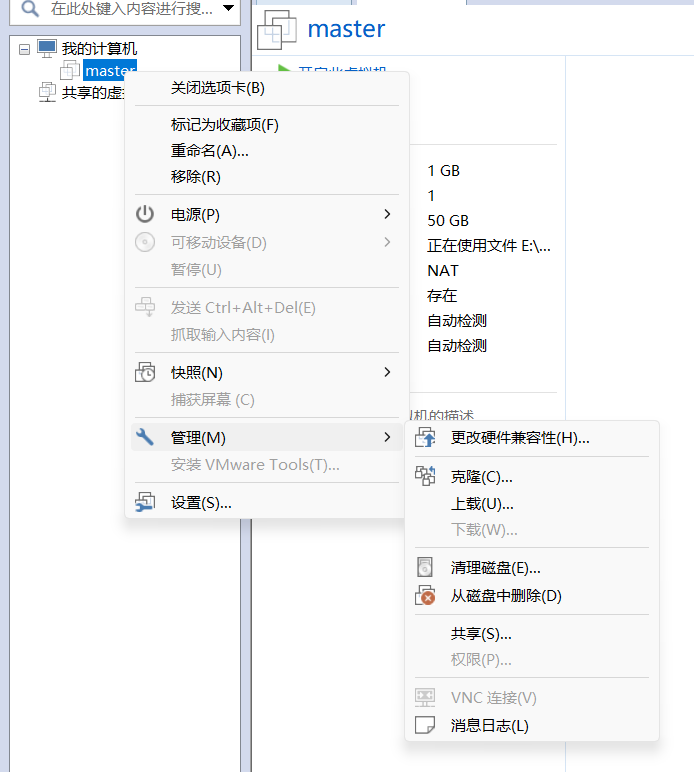Click the 我的计算机 computer icon
Screen dimensions: 694x772
(47, 48)
